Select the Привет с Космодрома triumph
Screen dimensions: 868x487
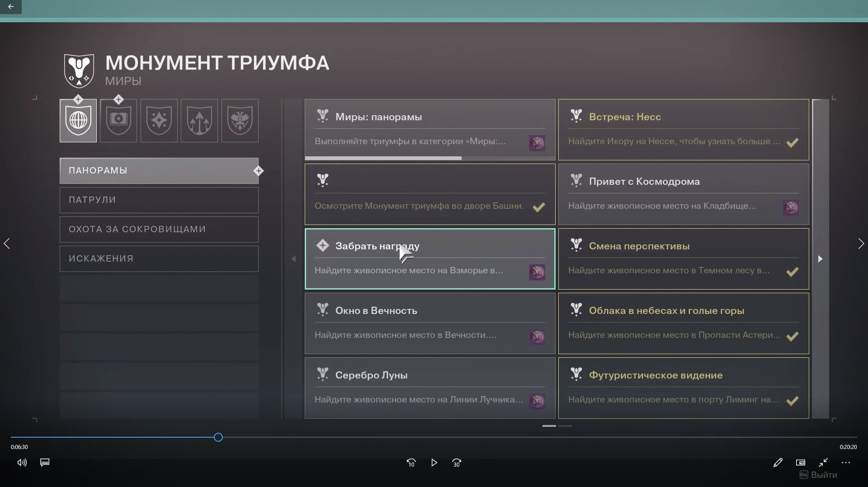[684, 194]
